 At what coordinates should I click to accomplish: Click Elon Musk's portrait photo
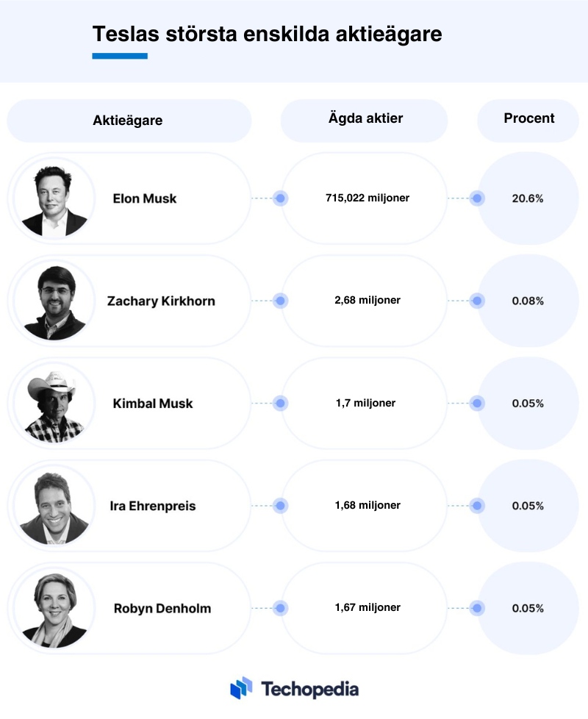pyautogui.click(x=54, y=198)
